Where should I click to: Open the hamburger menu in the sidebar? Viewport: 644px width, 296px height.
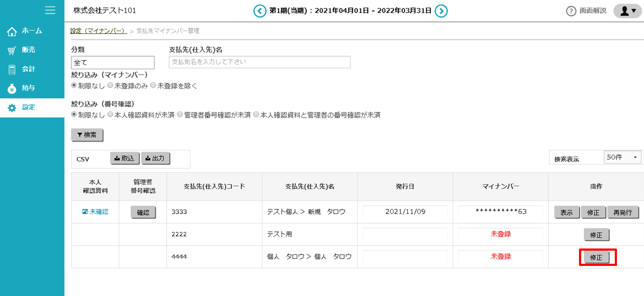click(50, 10)
